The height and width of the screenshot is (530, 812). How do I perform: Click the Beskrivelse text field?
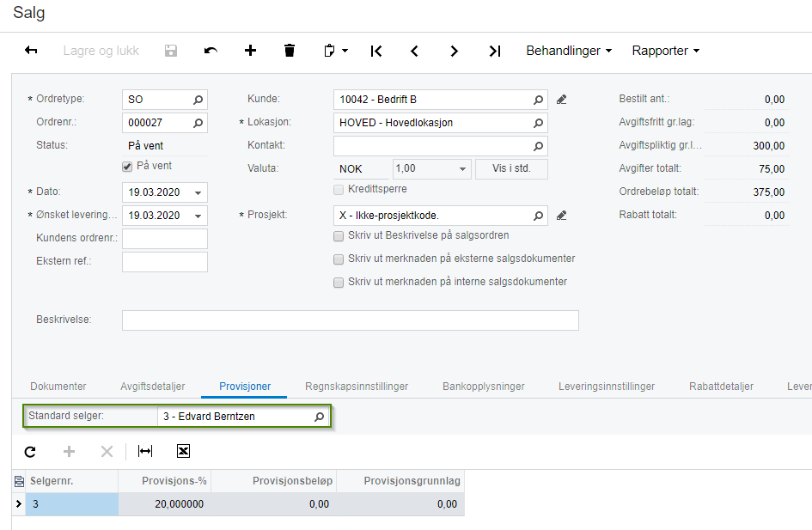click(350, 320)
